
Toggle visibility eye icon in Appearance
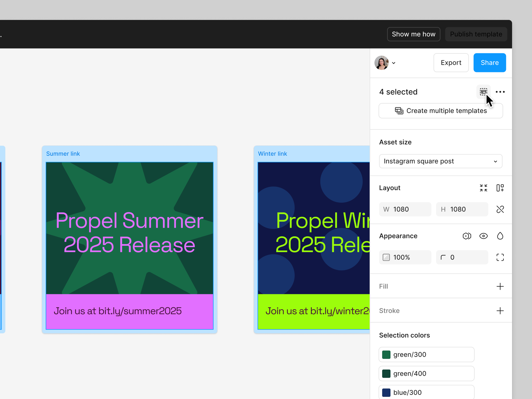coord(483,236)
